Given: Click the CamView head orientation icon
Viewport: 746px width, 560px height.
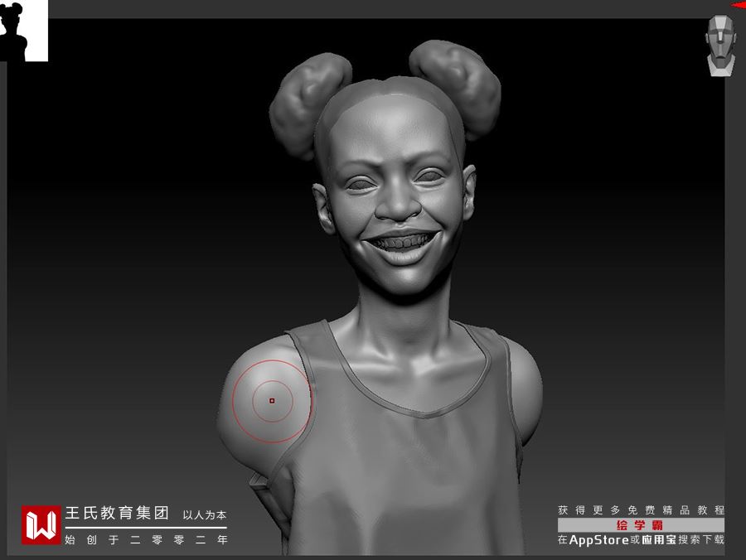Looking at the screenshot, I should click(x=721, y=46).
